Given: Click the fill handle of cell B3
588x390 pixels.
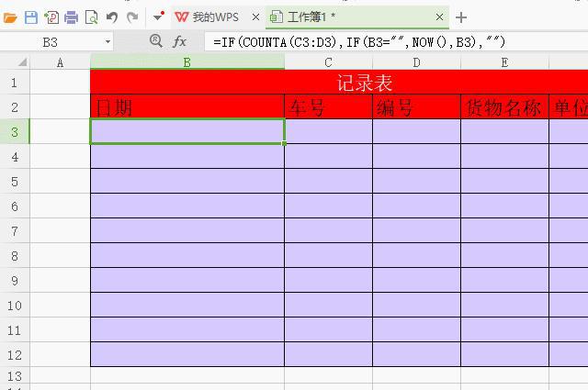Looking at the screenshot, I should [284, 143].
